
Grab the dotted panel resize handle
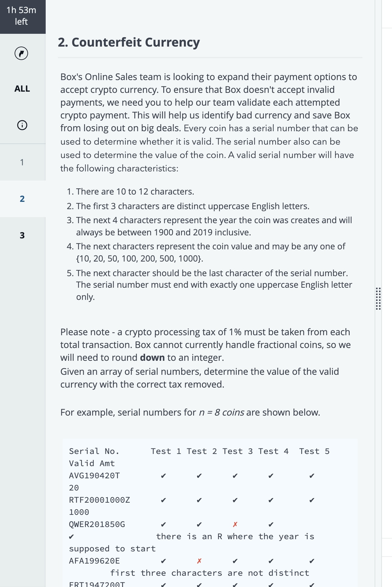[x=378, y=298]
